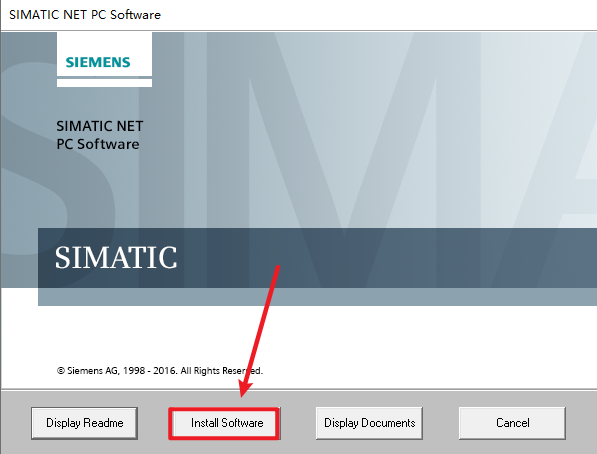Click the SIMATIC NET PC Software heading
The image size is (597, 454).
tap(99, 135)
